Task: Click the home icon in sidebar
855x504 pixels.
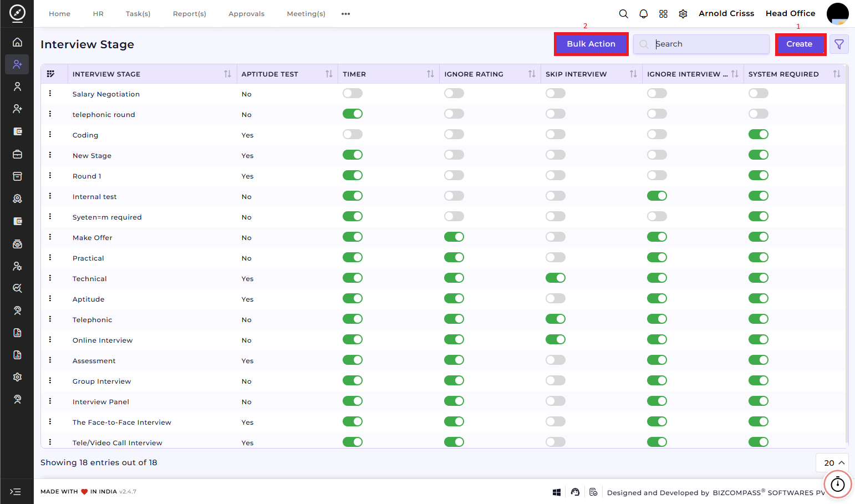Action: 17,42
